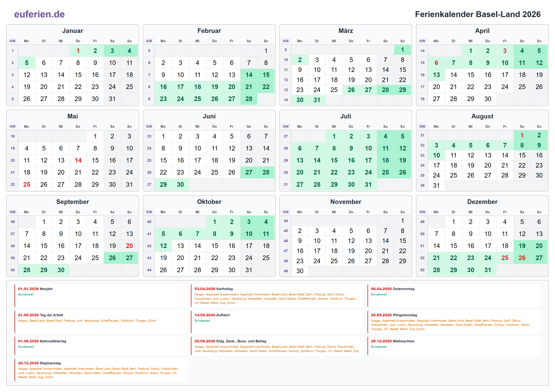This screenshot has width=555, height=392.
Task: Select the November month heading
Action: [x=346, y=202]
